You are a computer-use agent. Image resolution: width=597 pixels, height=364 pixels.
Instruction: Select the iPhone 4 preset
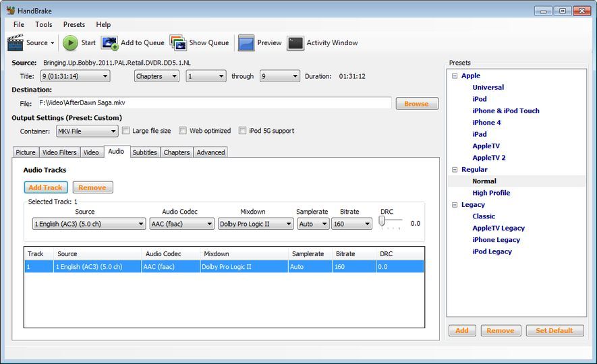pyautogui.click(x=486, y=123)
